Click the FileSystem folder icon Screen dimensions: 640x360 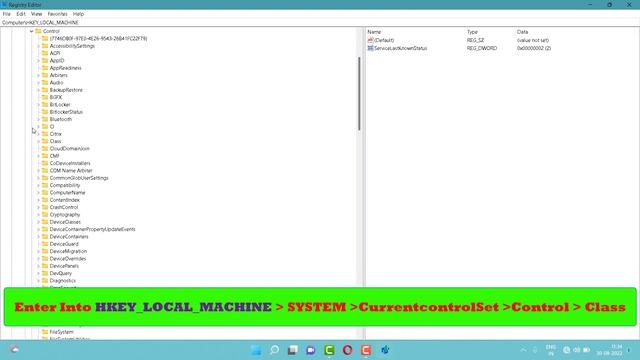coord(45,332)
